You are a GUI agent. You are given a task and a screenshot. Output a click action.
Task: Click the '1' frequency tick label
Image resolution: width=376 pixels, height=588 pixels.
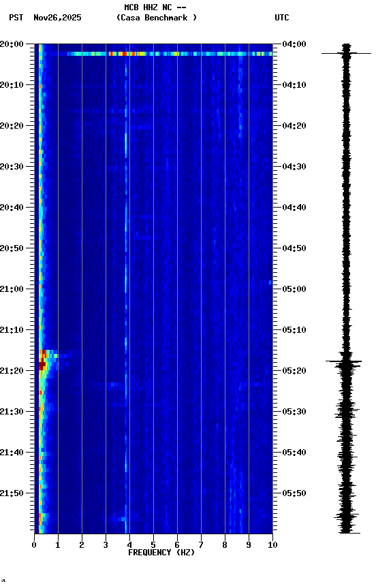pyautogui.click(x=58, y=545)
